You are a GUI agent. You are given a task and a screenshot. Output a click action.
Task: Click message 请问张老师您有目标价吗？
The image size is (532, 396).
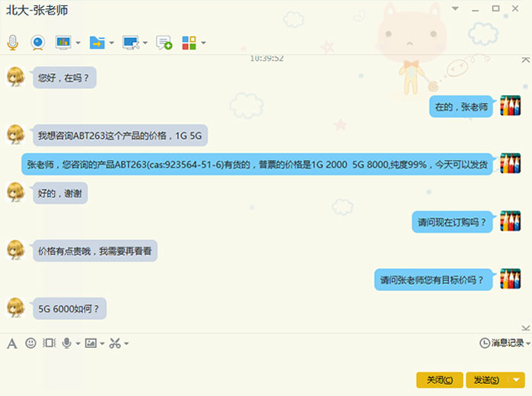pos(434,279)
